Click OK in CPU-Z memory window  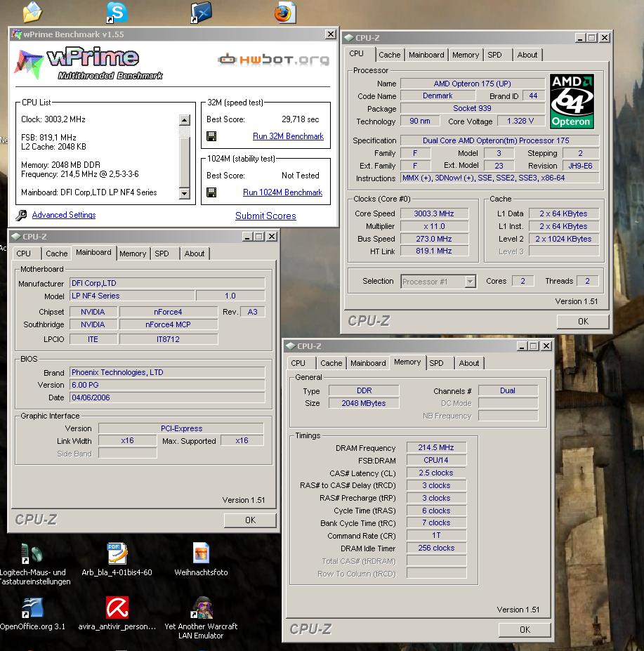525,629
